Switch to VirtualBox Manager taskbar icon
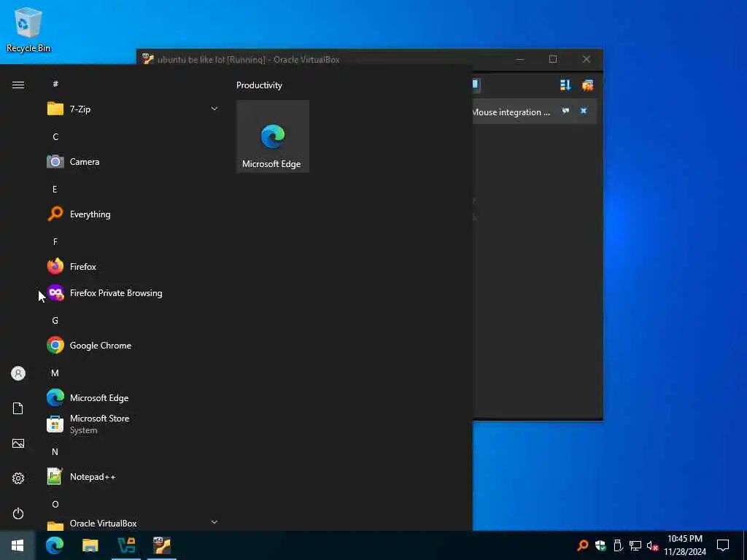This screenshot has width=747, height=560. point(126,545)
